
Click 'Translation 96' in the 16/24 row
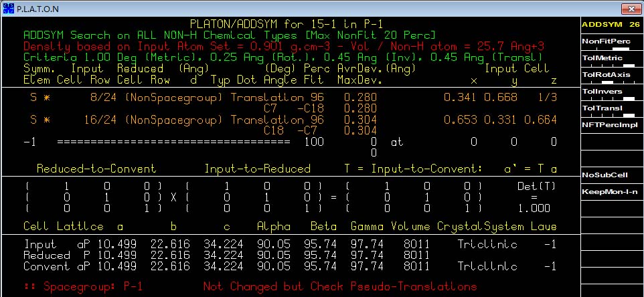click(x=277, y=120)
